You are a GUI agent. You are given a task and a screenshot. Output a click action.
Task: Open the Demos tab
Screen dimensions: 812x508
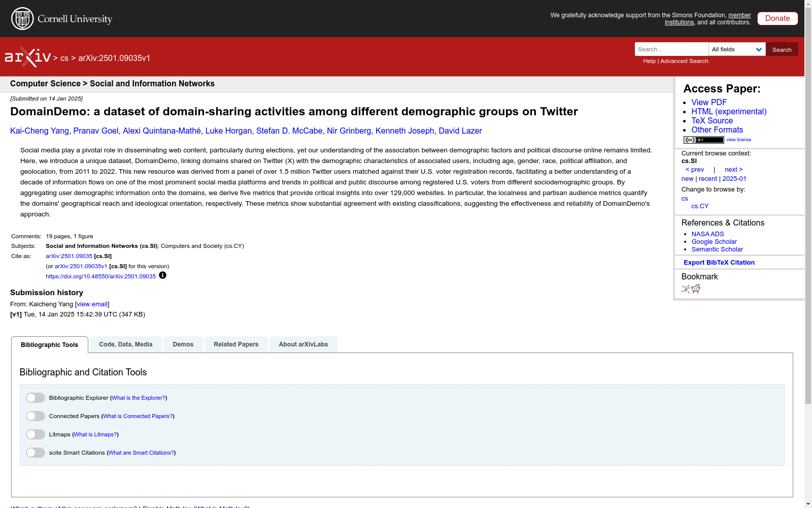coord(183,344)
